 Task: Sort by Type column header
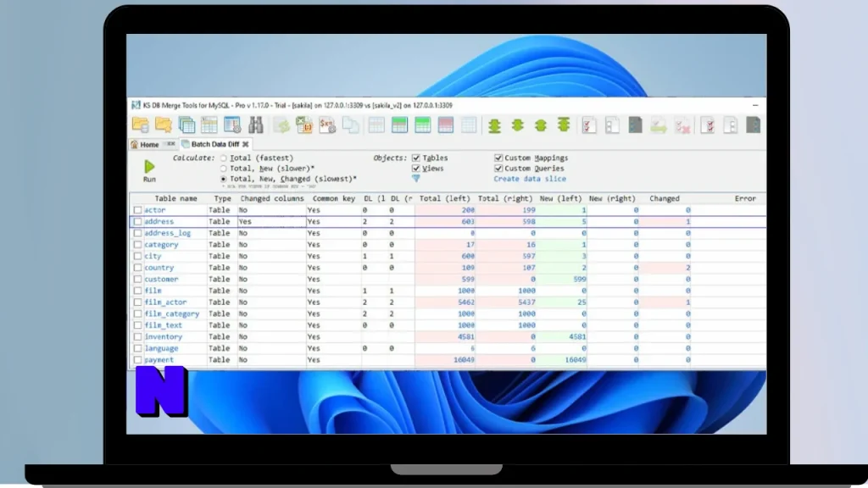pyautogui.click(x=223, y=198)
